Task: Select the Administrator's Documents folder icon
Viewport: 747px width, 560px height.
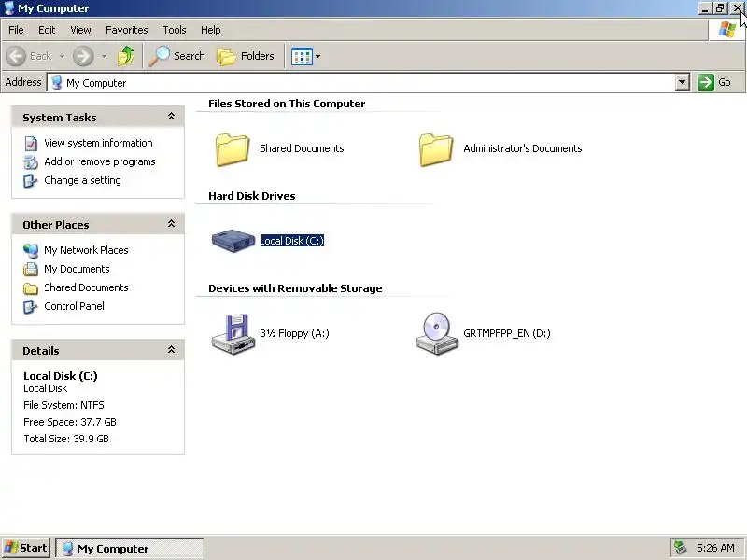Action: tap(435, 149)
